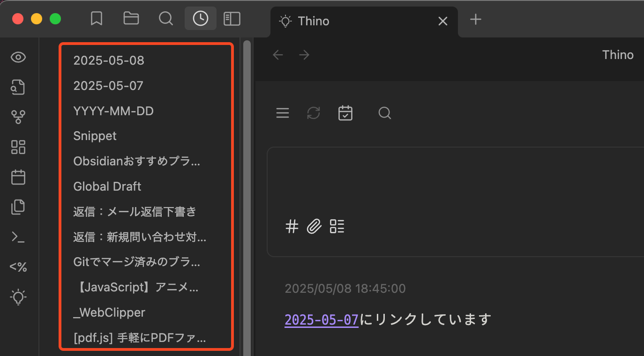This screenshot has width=644, height=356.
Task: Insert a tag with hash icon
Action: [x=292, y=227]
